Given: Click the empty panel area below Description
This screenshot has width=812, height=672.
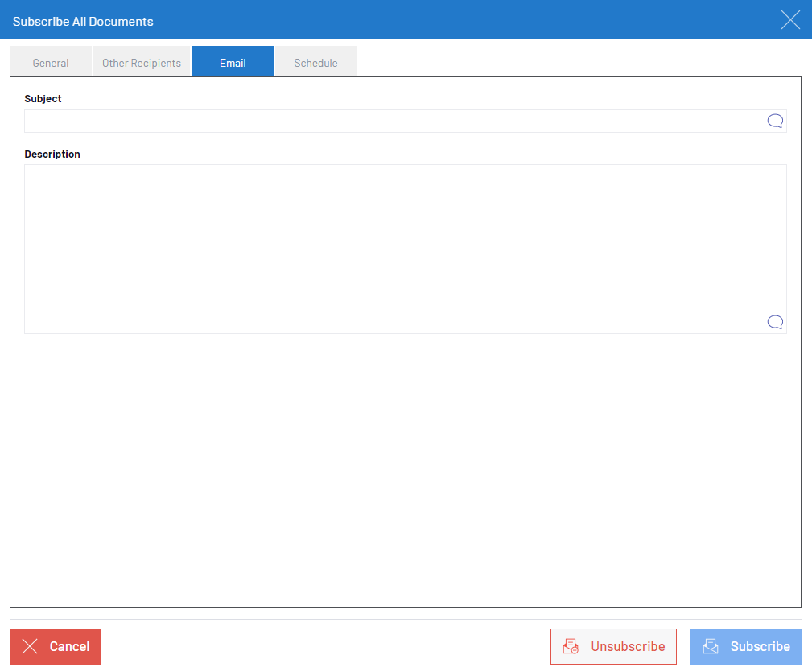Looking at the screenshot, I should pos(402,467).
